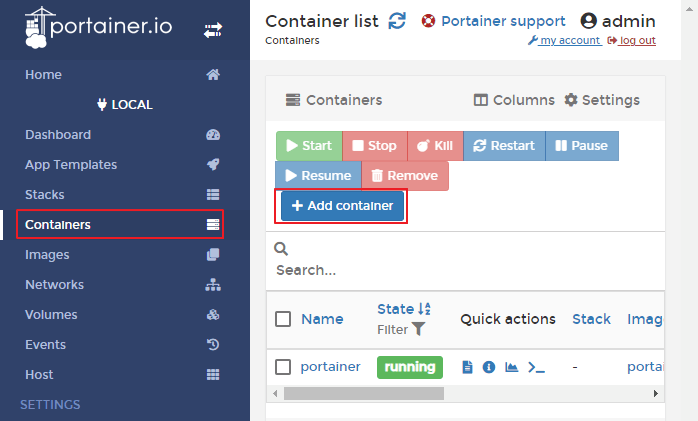The image size is (698, 421).
Task: Click the Events history icon
Action: [213, 344]
